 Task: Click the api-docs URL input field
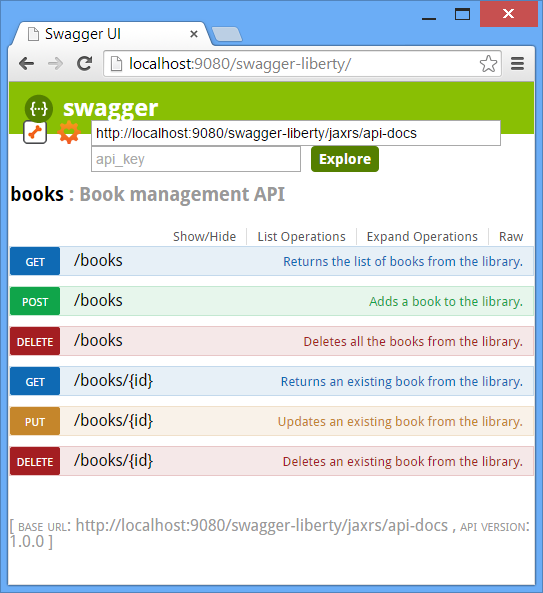[x=296, y=133]
